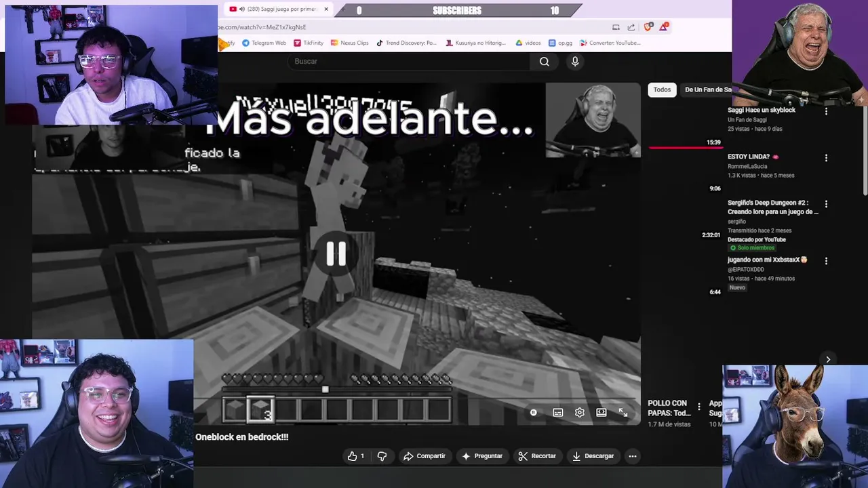Select the Saggi juega por primera browser tab
This screenshot has height=488, width=868.
point(278,9)
